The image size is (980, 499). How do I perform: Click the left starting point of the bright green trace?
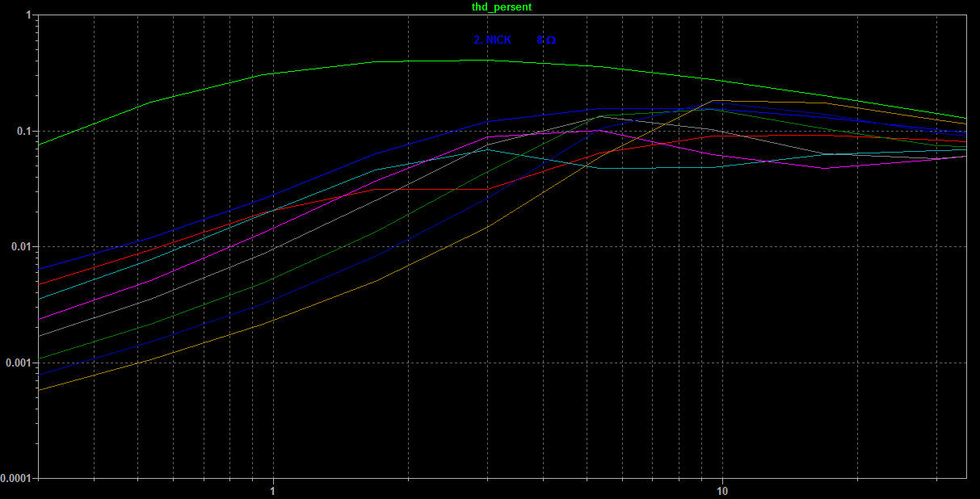pyautogui.click(x=40, y=145)
